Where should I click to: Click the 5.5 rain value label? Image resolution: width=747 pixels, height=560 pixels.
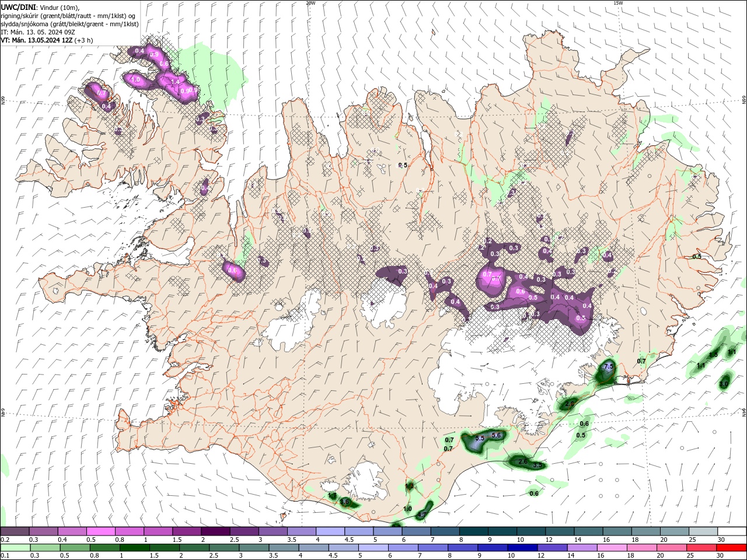[480, 438]
